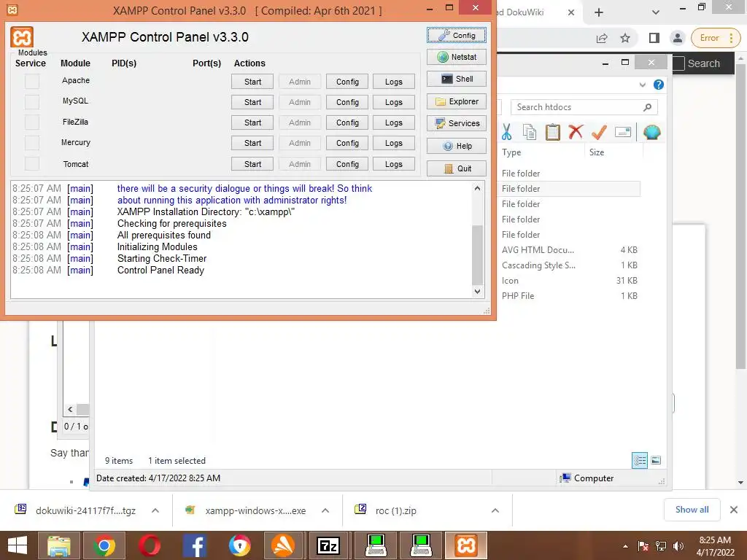Toggle the Mercury service checkbox
The image size is (747, 560).
(x=32, y=143)
